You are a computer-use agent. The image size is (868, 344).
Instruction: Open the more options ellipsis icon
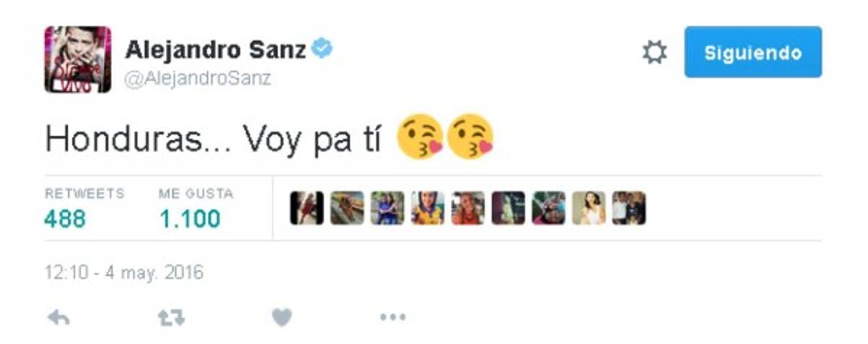(x=393, y=317)
